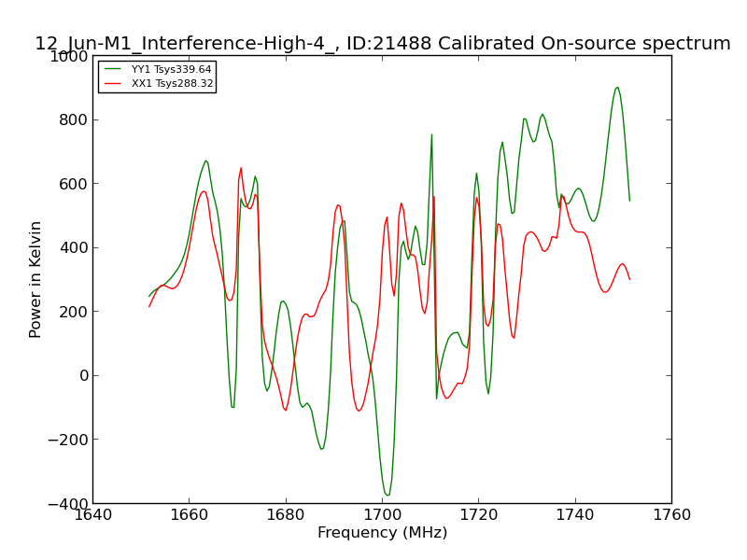
Task: Click the 1720 x-axis tick label
Action: coord(478,515)
